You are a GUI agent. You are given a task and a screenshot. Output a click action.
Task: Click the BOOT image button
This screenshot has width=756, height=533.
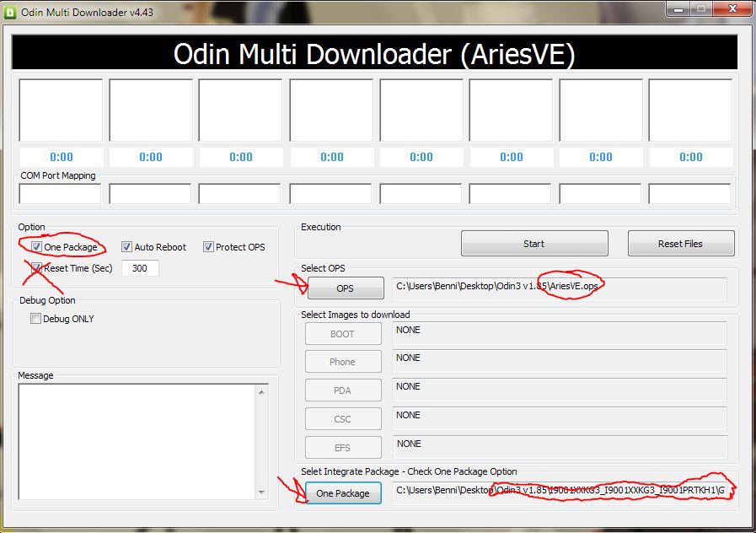[x=343, y=334]
